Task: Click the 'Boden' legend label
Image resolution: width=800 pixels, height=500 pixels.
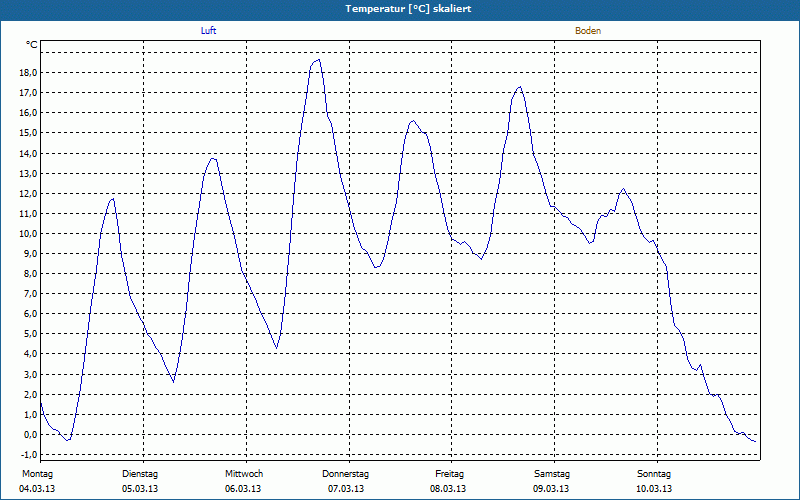Action: [588, 31]
